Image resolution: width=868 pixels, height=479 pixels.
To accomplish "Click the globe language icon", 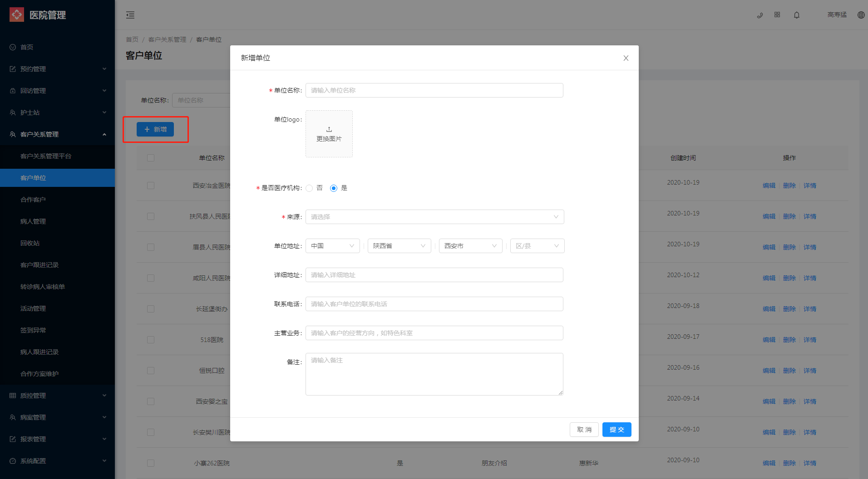I will click(861, 15).
